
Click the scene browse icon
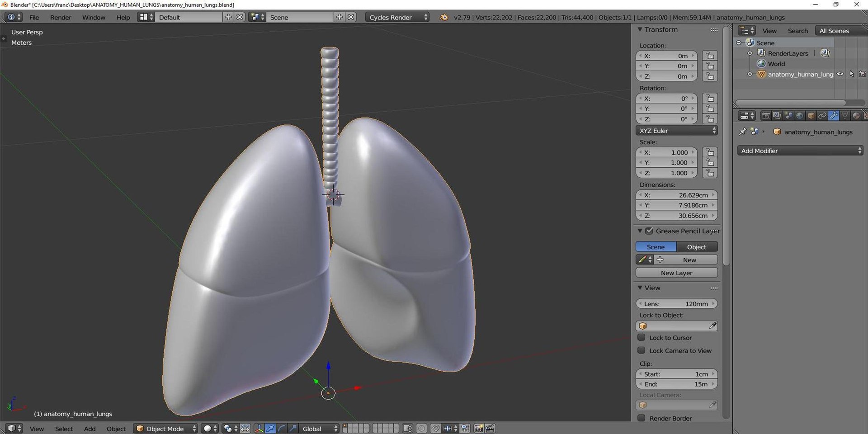tap(257, 17)
